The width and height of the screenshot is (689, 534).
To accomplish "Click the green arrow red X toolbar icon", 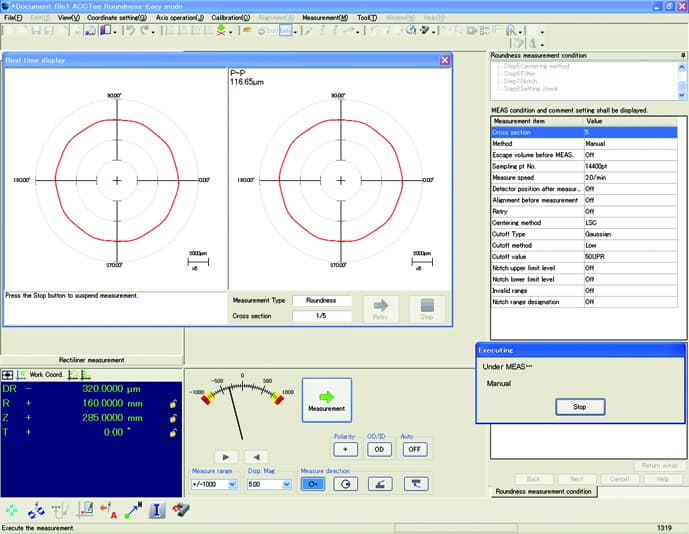I will (221, 30).
